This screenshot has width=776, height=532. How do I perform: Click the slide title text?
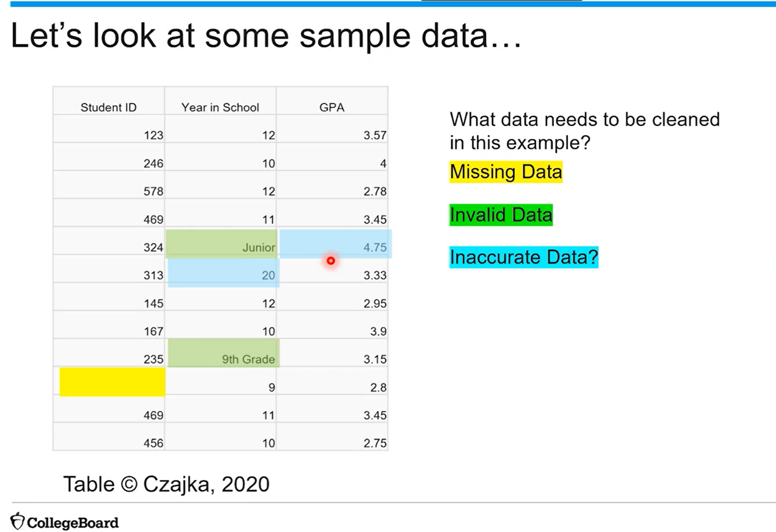point(266,36)
